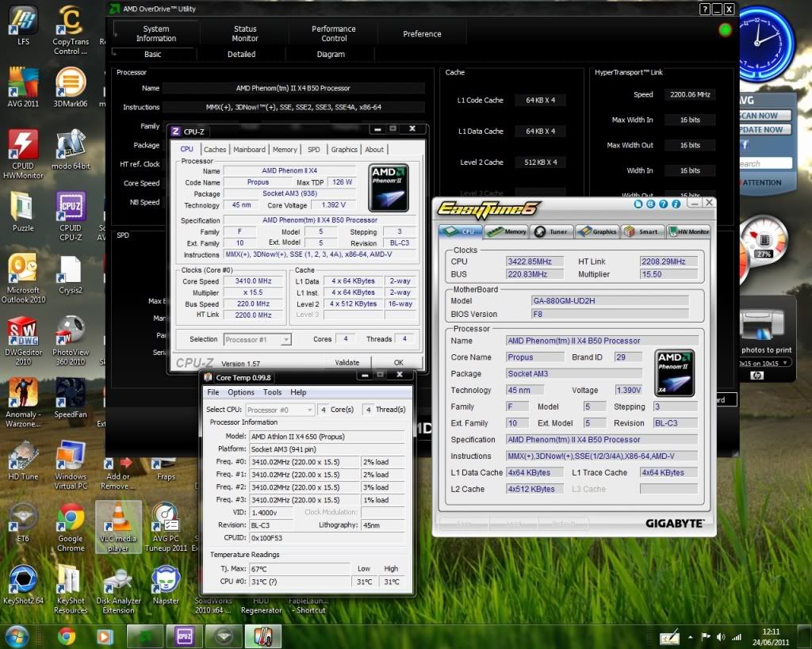Click the EasyTune6 help question mark icon
This screenshot has height=649, width=812.
663,204
